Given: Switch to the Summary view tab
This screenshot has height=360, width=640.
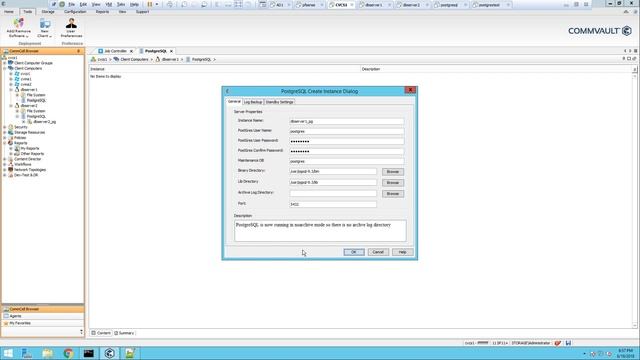Looking at the screenshot, I should click(124, 333).
